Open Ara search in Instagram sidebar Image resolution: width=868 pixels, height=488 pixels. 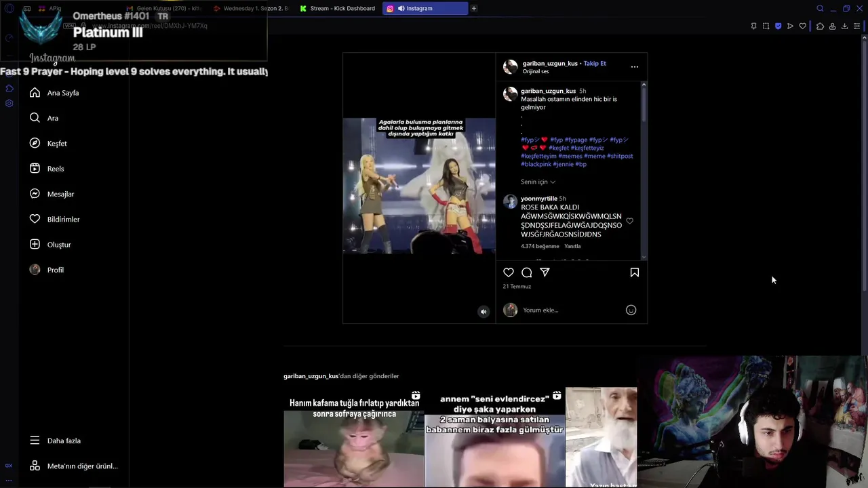coord(44,118)
